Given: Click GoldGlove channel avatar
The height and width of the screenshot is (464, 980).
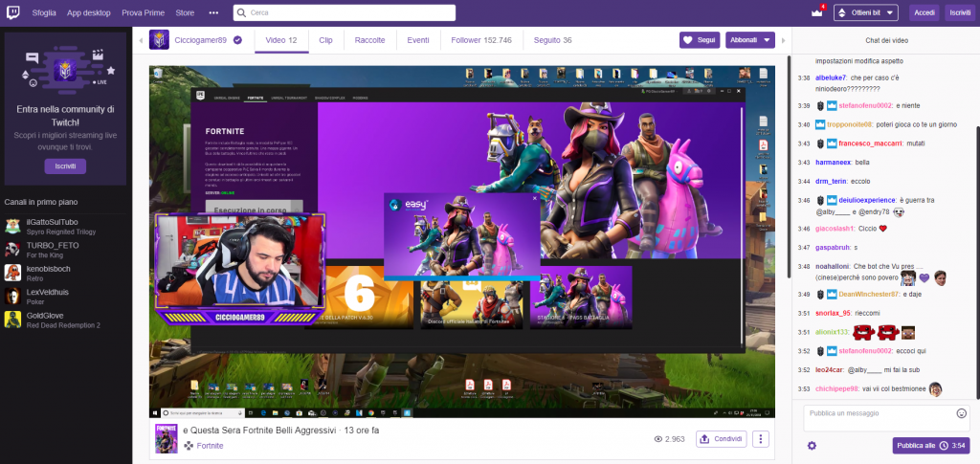Looking at the screenshot, I should coord(12,320).
